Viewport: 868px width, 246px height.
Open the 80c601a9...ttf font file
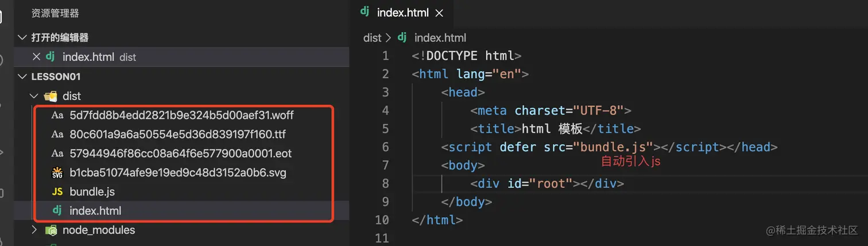[177, 134]
